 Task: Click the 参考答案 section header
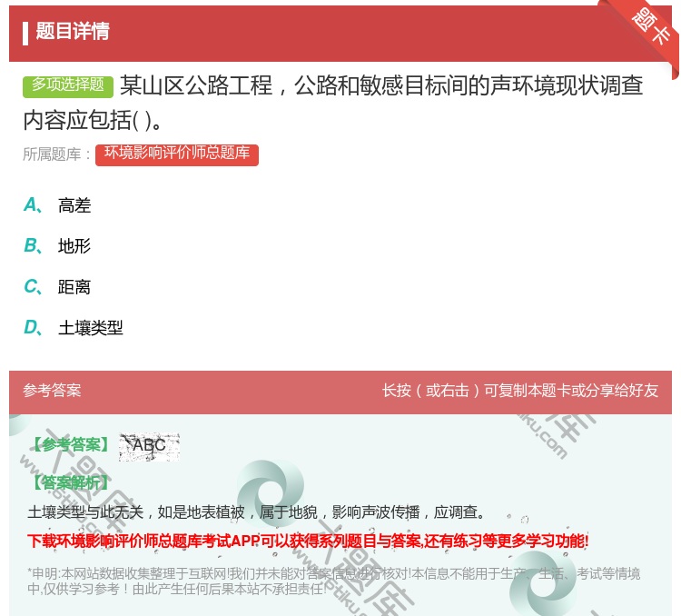(x=52, y=391)
